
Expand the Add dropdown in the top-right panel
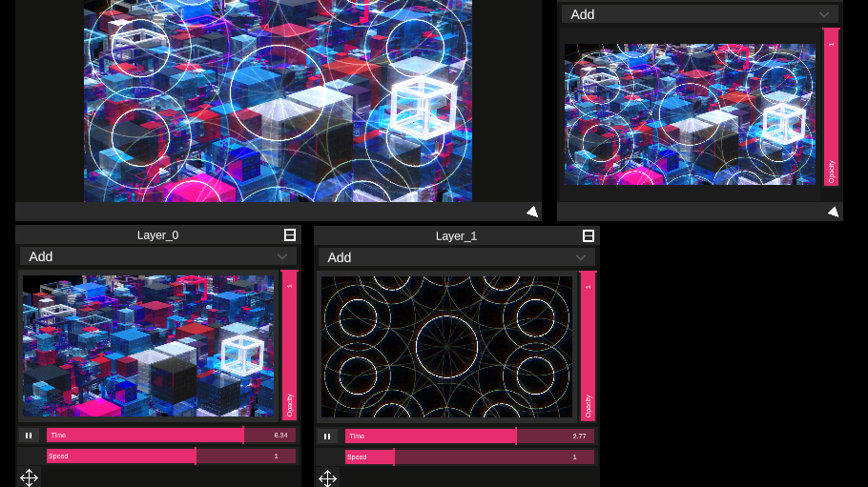click(699, 14)
